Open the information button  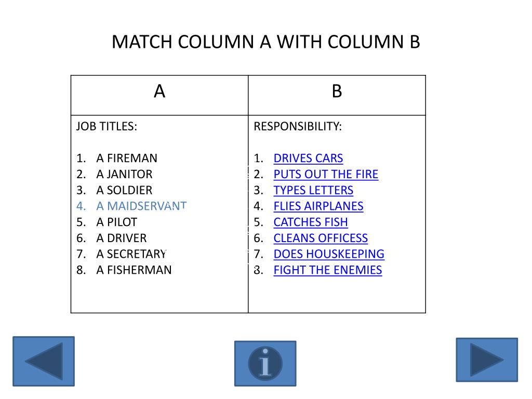coord(265,364)
